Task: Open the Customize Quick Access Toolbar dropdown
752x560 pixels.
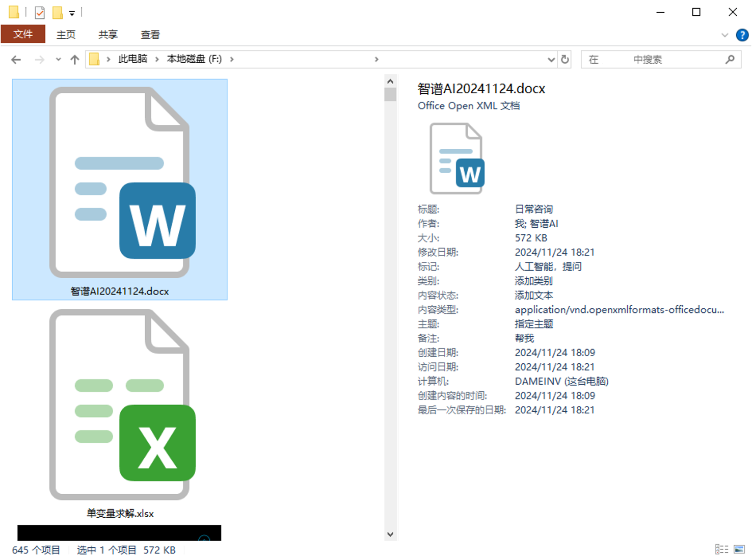Action: [72, 13]
